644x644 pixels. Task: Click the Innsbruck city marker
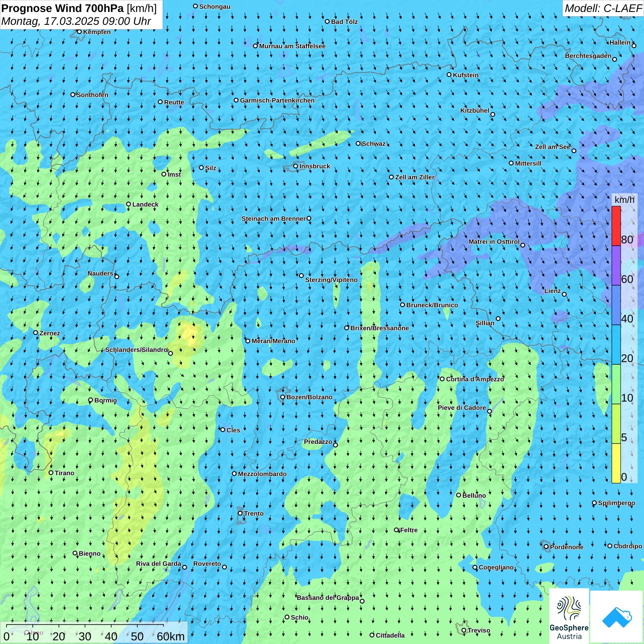(x=296, y=167)
